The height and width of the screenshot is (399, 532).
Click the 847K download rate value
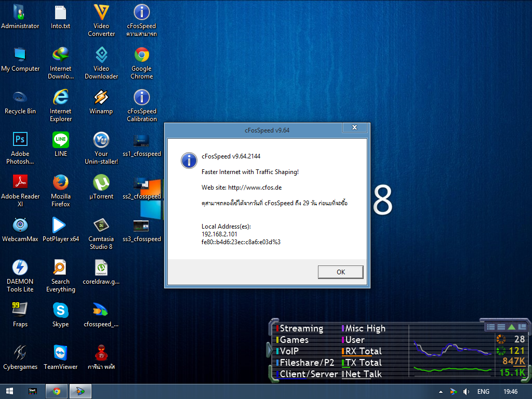pyautogui.click(x=514, y=361)
